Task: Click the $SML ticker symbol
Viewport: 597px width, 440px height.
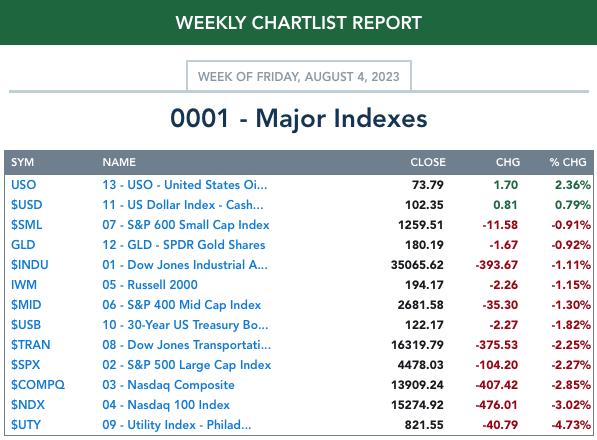Action: pos(27,225)
